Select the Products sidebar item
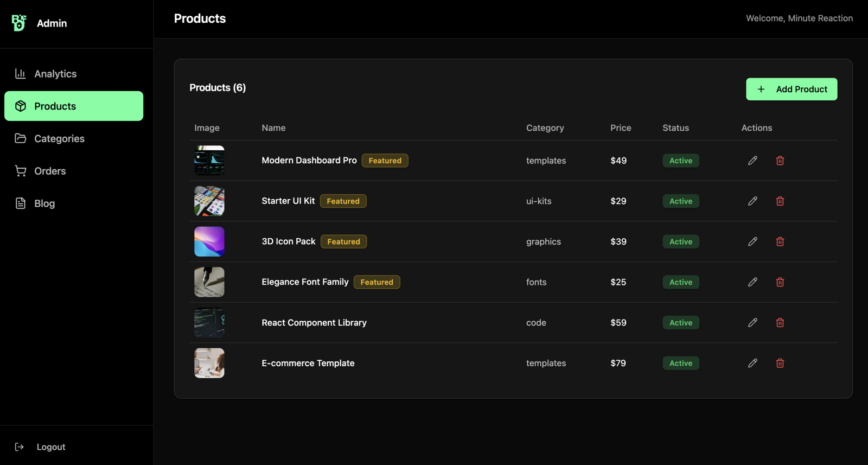868x465 pixels. [x=73, y=106]
